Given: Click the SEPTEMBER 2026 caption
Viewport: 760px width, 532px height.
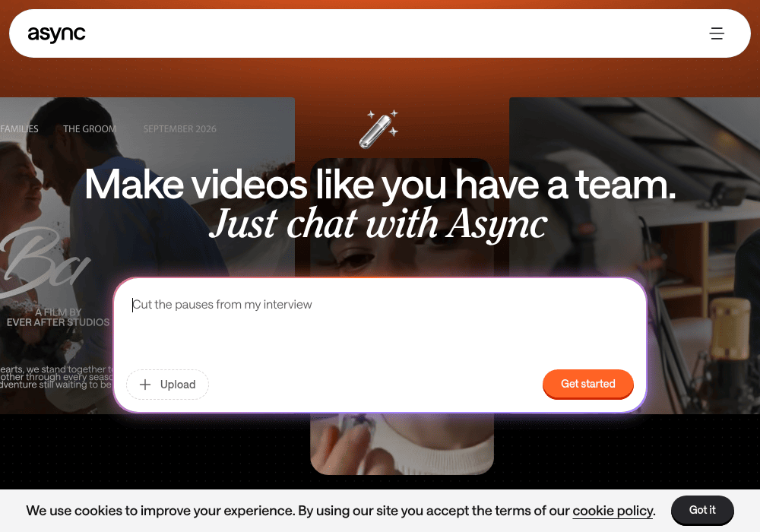Looking at the screenshot, I should (180, 129).
